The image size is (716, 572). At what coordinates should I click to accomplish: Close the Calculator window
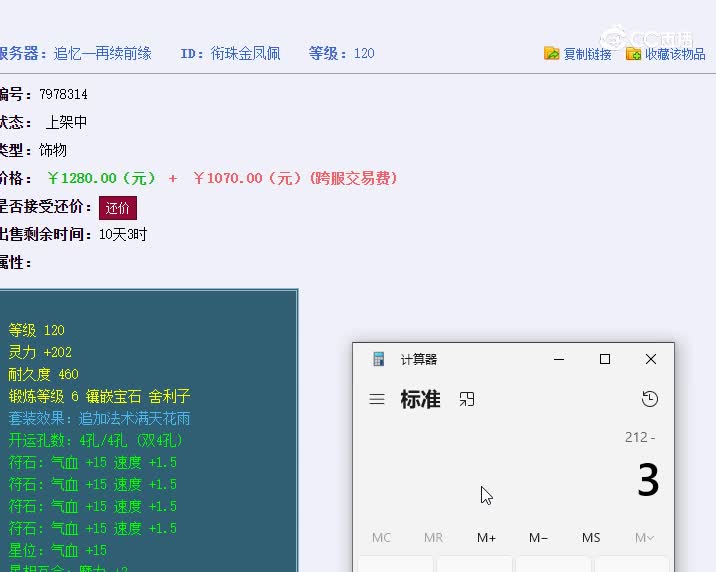point(651,359)
